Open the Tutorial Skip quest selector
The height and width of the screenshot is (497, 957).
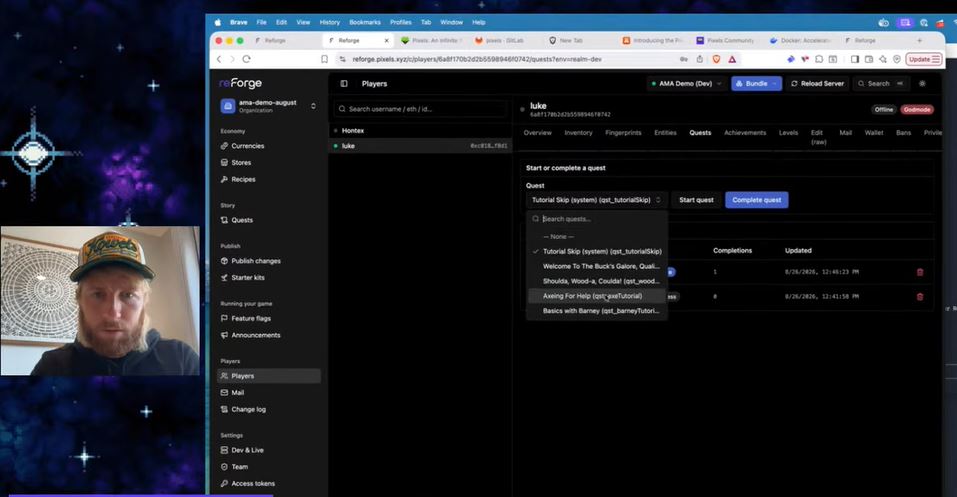pos(595,200)
